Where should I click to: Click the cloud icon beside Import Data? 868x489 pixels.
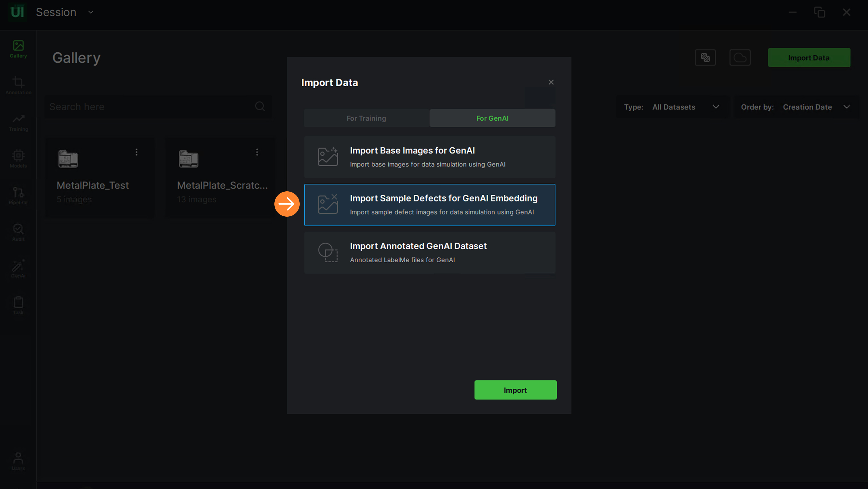point(740,58)
